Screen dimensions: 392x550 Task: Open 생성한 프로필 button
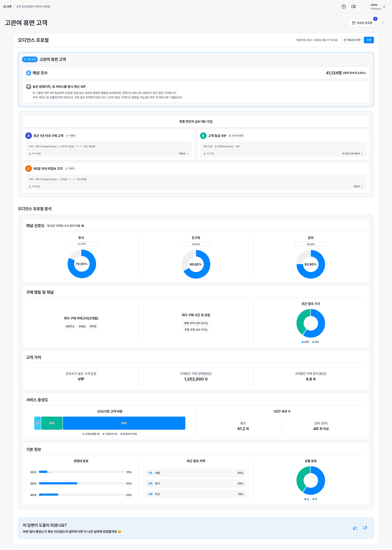pos(362,23)
